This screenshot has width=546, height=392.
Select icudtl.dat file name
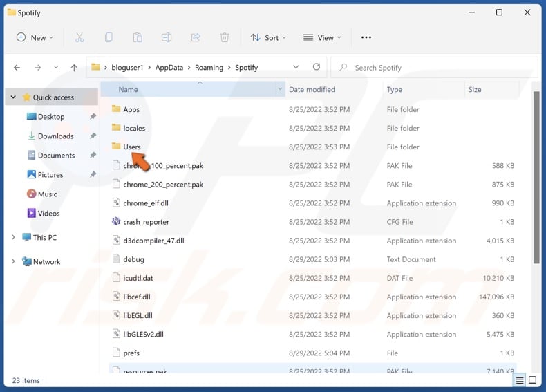138,278
